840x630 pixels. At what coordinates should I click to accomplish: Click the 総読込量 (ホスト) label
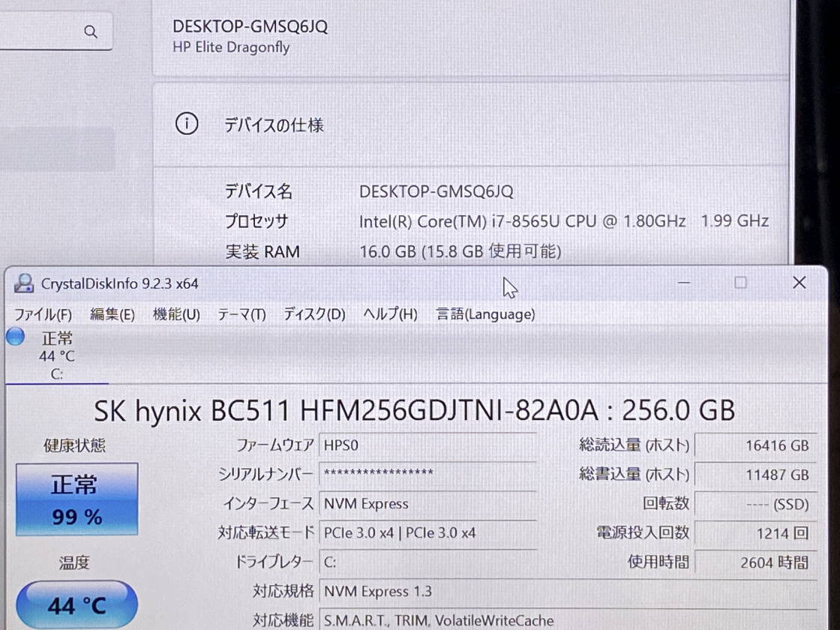pos(634,445)
